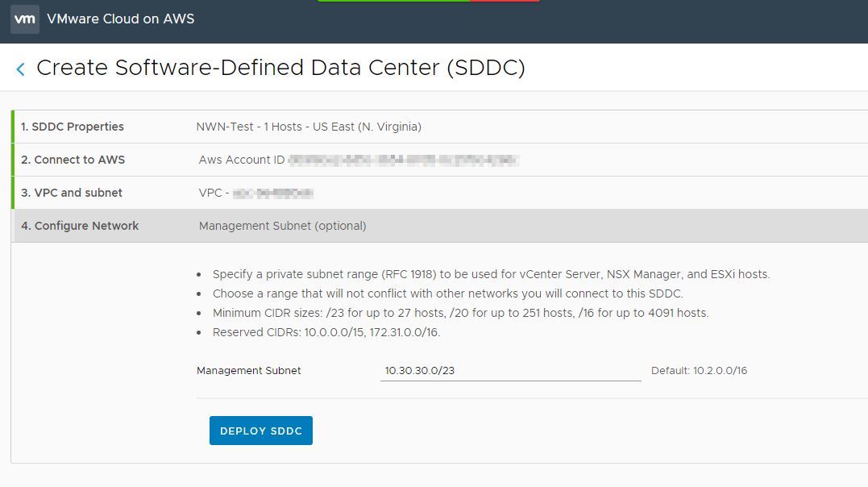Click the Management Subnet field label
The height and width of the screenshot is (487, 868).
[x=248, y=371]
